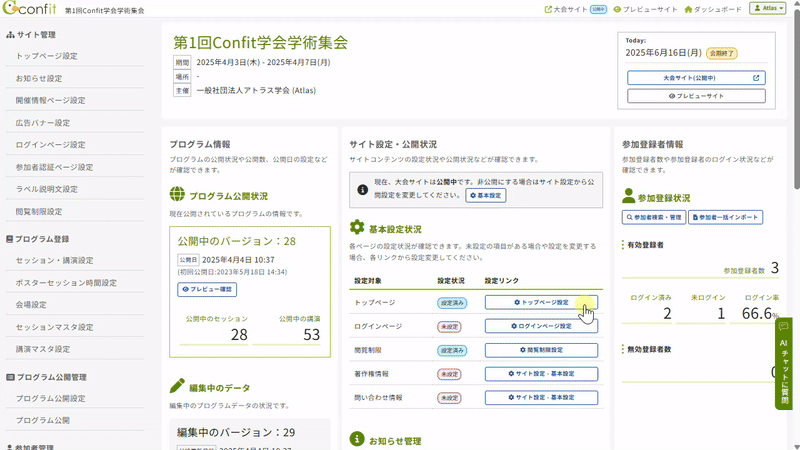Click external link icon on 大会サイト(公開中) button

click(x=756, y=78)
